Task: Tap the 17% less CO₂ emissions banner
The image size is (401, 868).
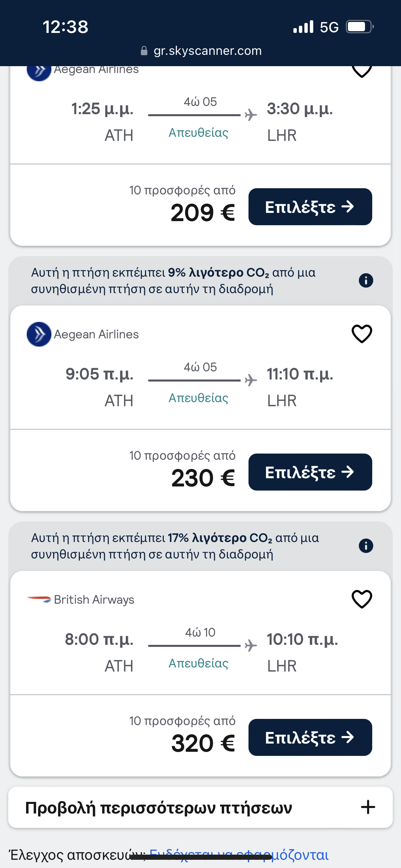Action: pyautogui.click(x=175, y=546)
